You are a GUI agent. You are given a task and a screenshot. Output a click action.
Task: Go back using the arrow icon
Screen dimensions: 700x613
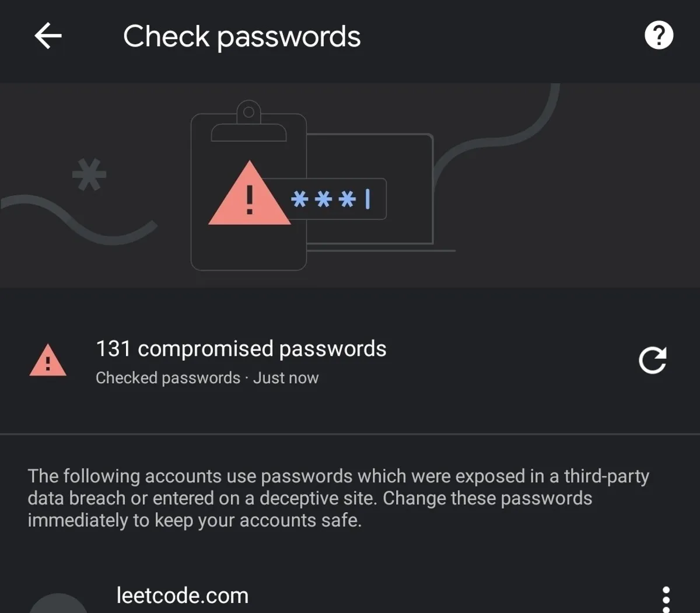(x=48, y=36)
